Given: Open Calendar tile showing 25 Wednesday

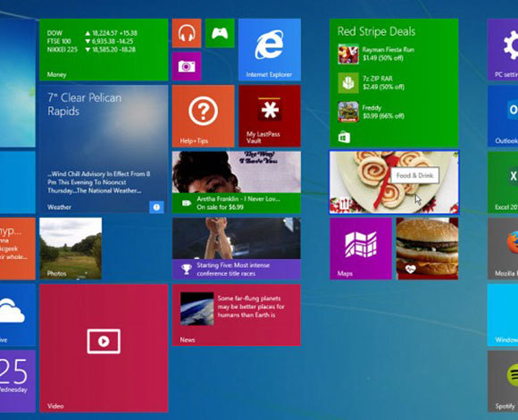Looking at the screenshot, I should [18, 382].
